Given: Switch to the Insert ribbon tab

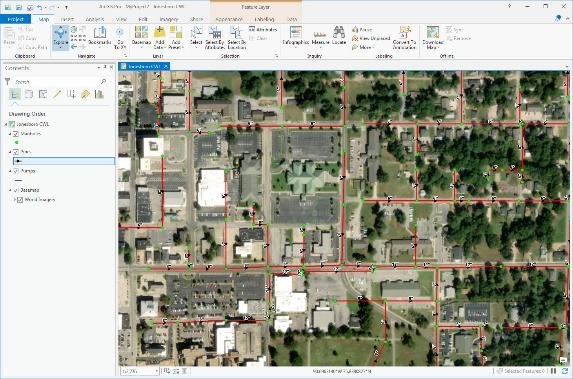Looking at the screenshot, I should [67, 19].
